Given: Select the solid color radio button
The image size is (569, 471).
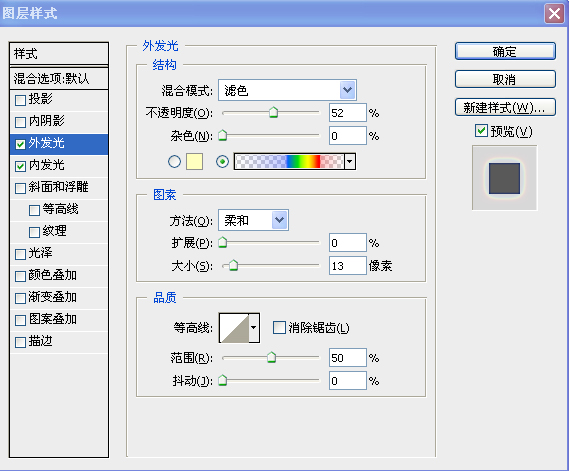Looking at the screenshot, I should click(x=175, y=161).
